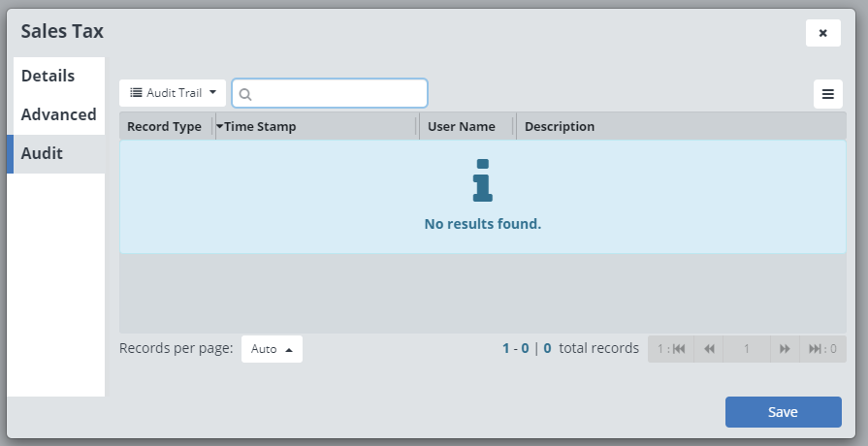Select the Audit tab

(x=43, y=153)
